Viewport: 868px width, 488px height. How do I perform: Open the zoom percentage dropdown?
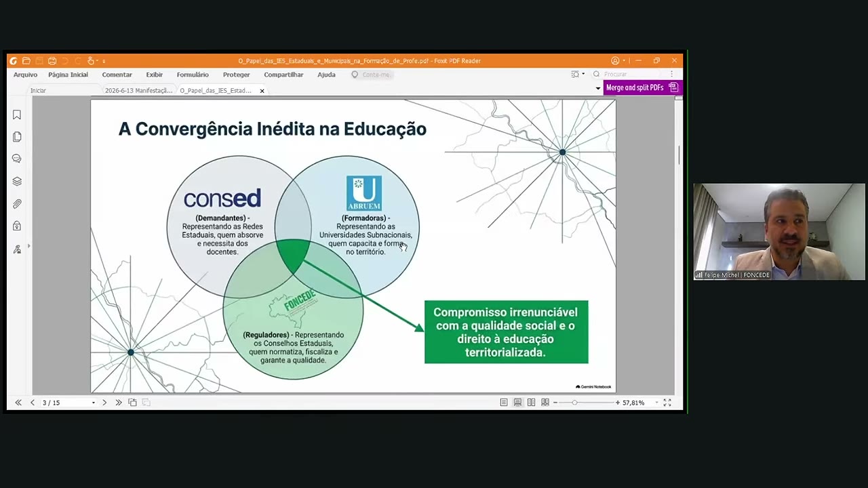click(x=656, y=403)
